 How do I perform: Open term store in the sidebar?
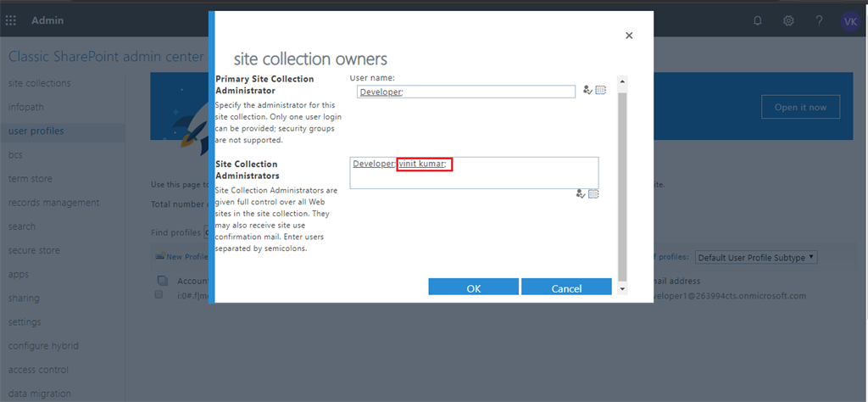coord(31,179)
